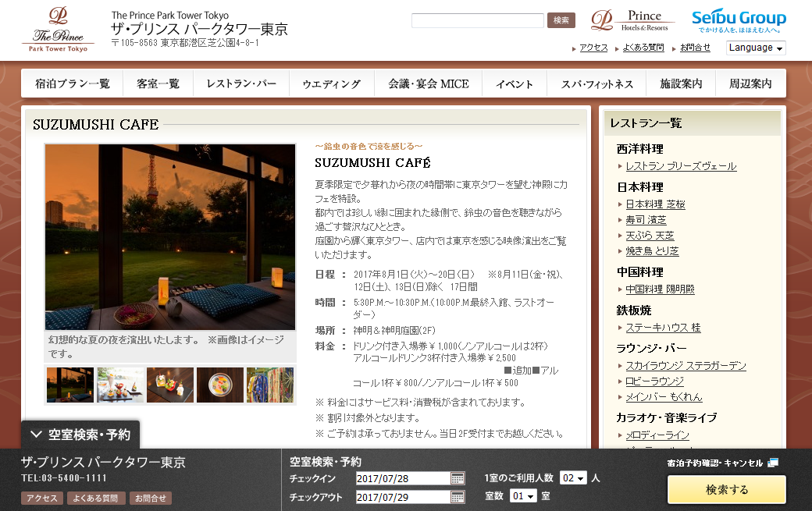Open the 周辺案内 menu item
The height and width of the screenshot is (511, 812).
750,83
